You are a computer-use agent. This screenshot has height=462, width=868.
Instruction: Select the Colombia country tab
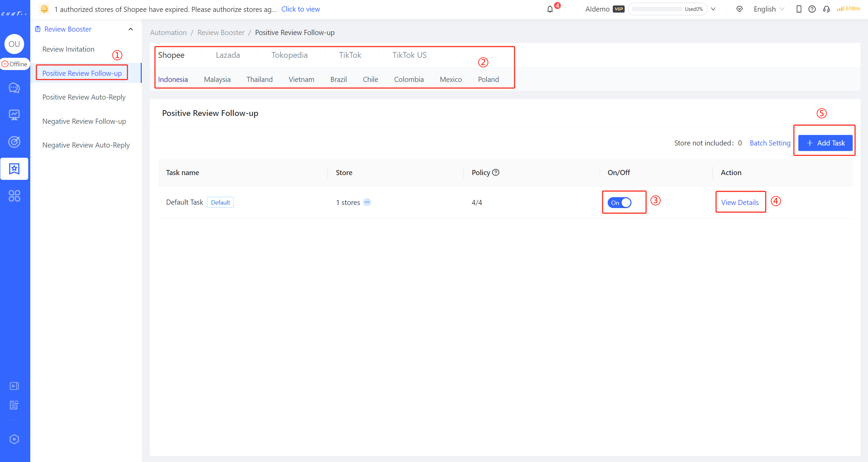coord(409,80)
